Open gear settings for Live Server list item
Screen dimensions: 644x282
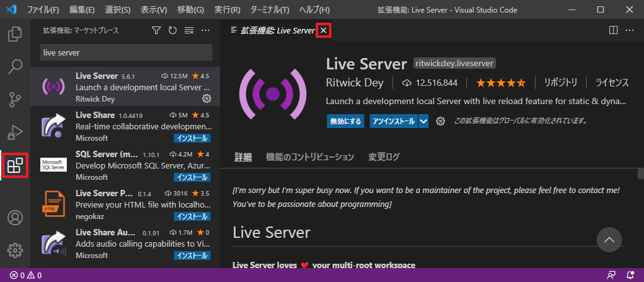pos(207,98)
